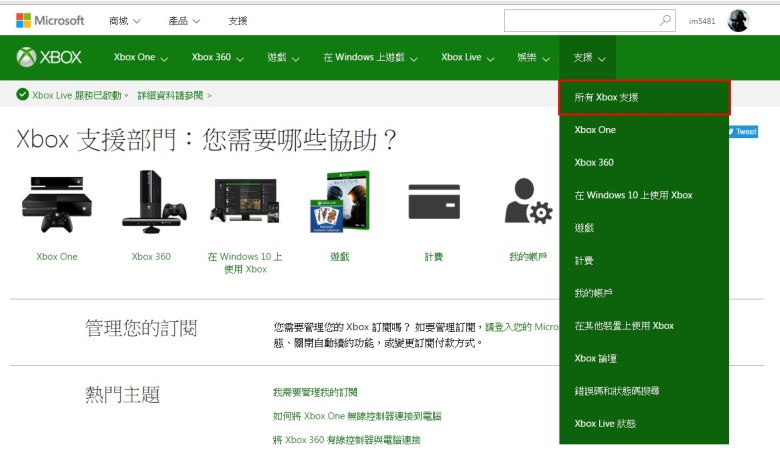Choose Xbox Live 狀態 in the menu
The image size is (780, 455).
click(x=605, y=423)
